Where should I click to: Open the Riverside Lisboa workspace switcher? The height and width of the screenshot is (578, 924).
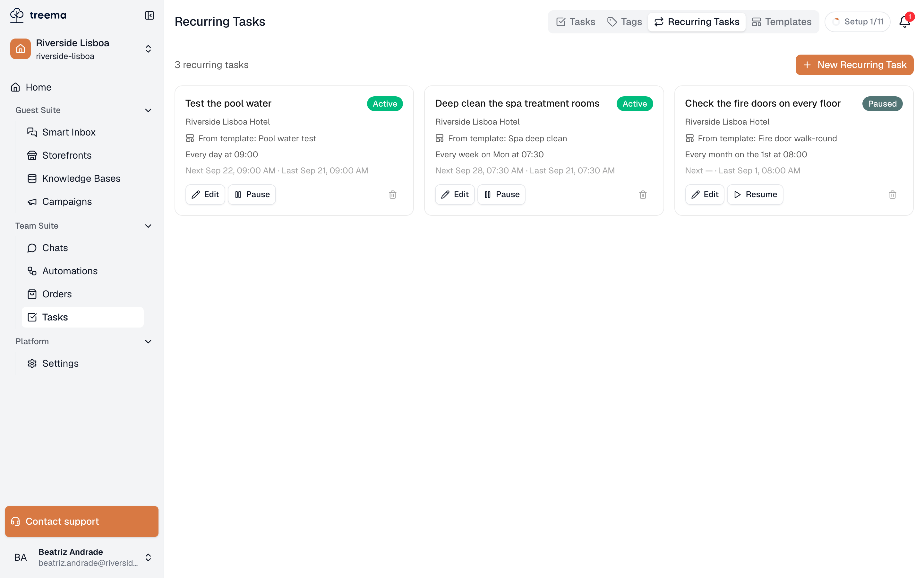[82, 49]
